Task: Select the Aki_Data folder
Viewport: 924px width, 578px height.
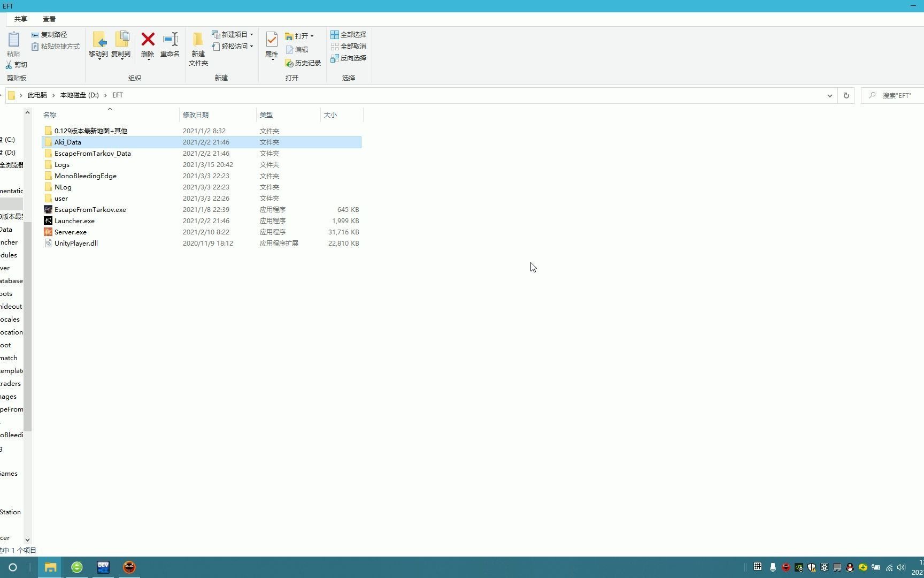Action: point(202,142)
